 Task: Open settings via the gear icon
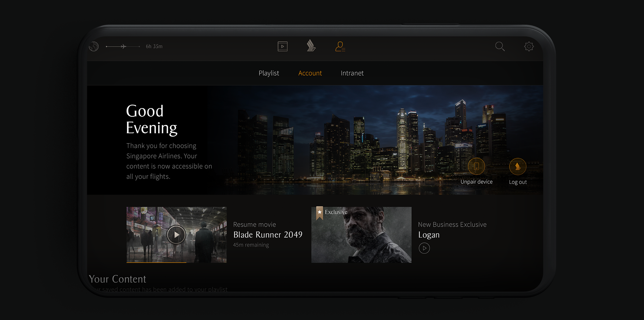(529, 47)
